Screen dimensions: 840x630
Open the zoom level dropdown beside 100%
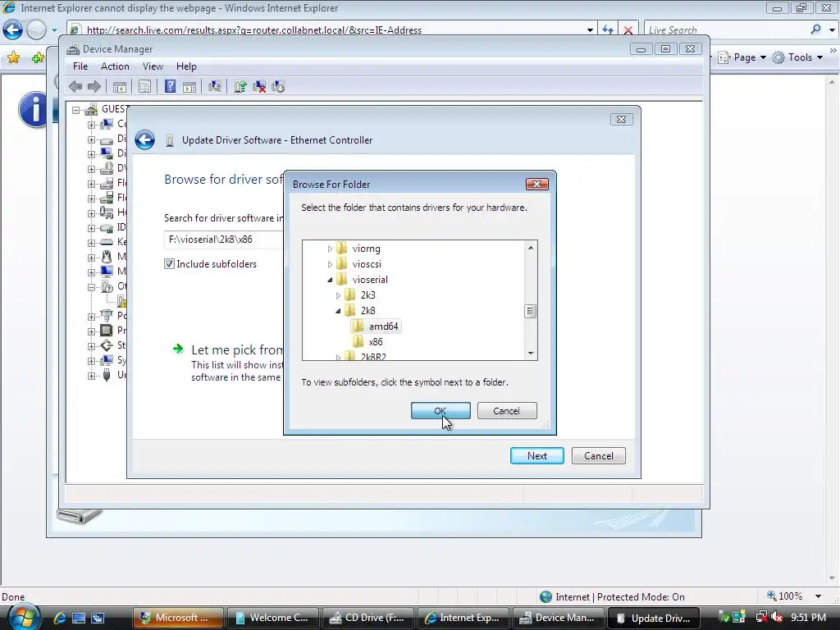[818, 596]
